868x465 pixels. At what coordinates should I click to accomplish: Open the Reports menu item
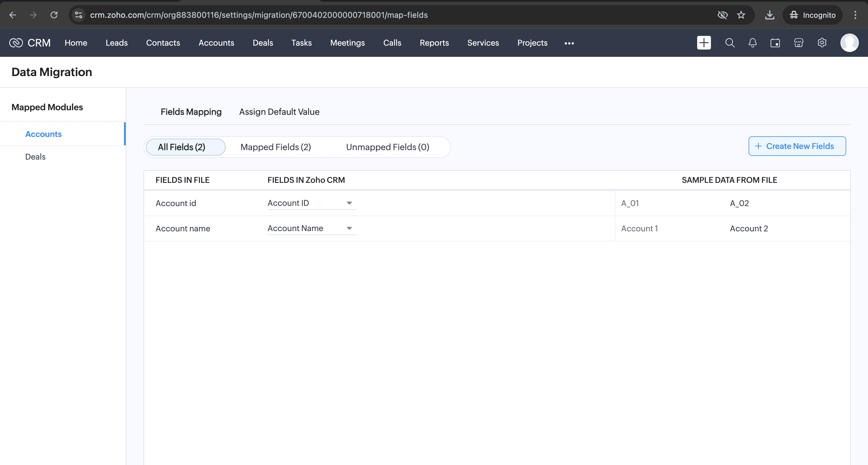click(434, 43)
